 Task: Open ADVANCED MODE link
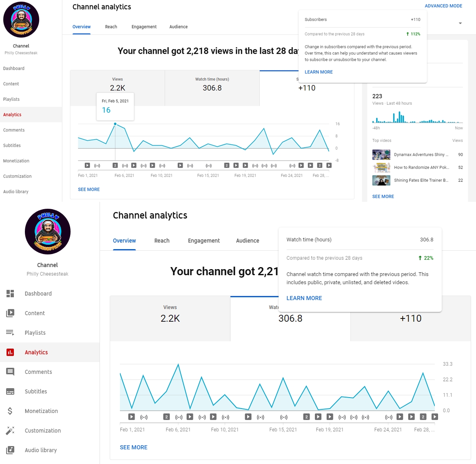(x=443, y=6)
